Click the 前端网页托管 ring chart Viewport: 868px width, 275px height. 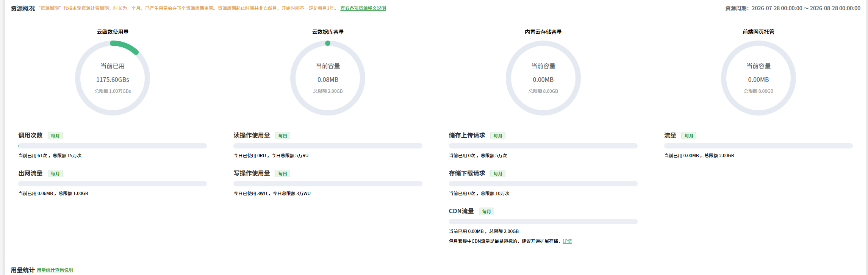pos(759,78)
